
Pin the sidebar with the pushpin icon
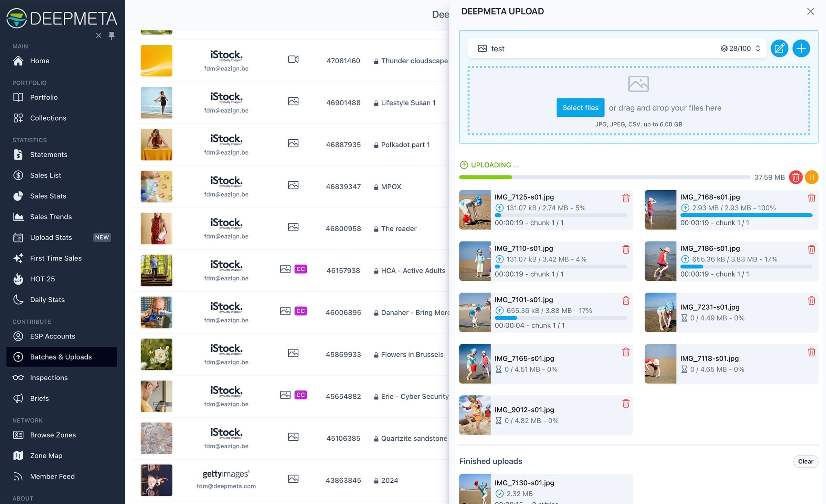pyautogui.click(x=112, y=35)
